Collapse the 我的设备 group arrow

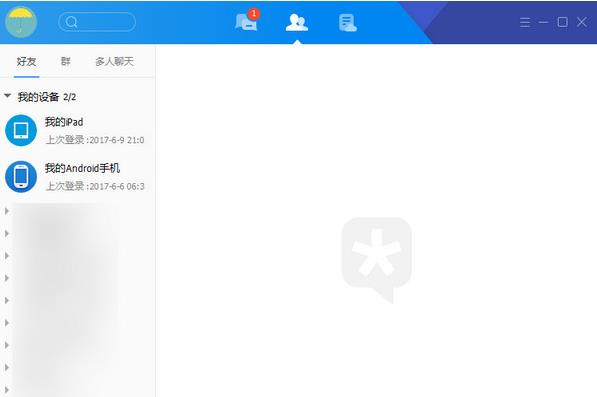7,96
